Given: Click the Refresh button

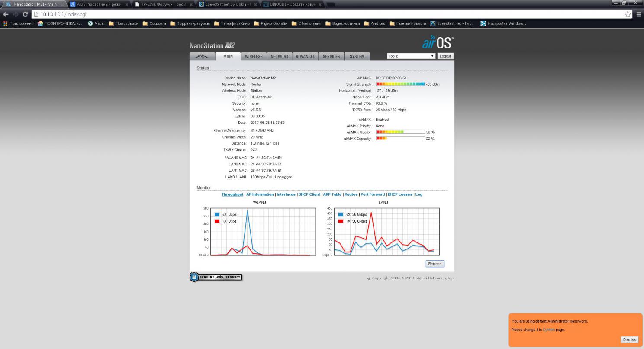Looking at the screenshot, I should tap(435, 264).
